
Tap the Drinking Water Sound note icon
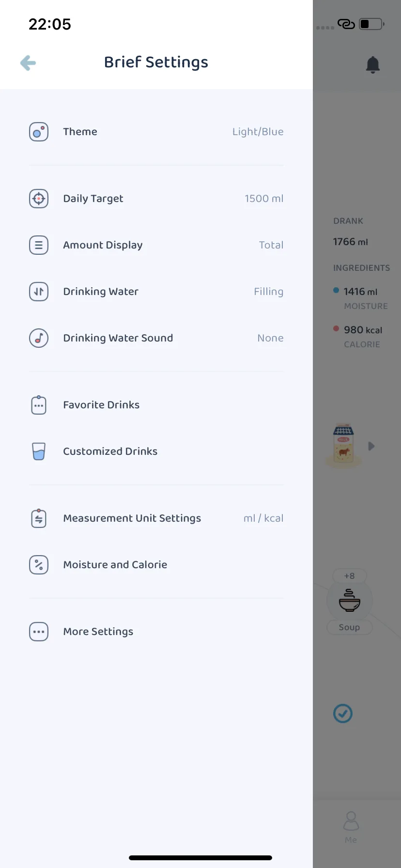point(39,338)
